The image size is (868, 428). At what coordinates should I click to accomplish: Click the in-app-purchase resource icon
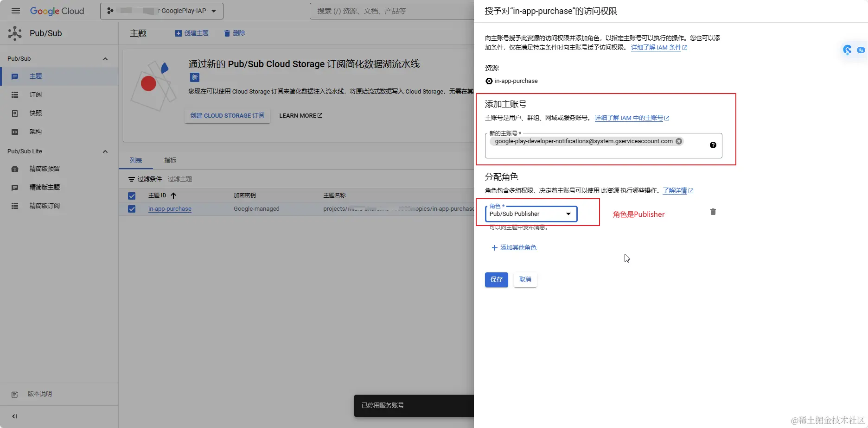coord(489,81)
